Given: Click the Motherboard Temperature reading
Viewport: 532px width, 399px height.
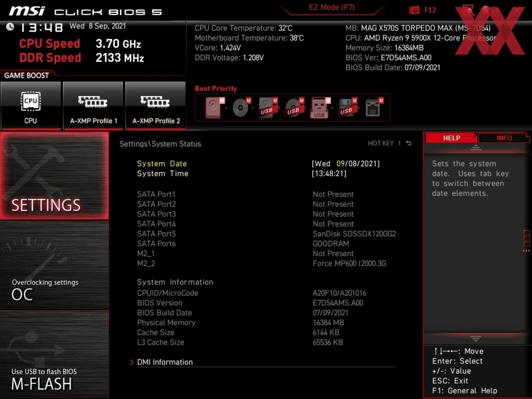Looking at the screenshot, I should [x=249, y=38].
